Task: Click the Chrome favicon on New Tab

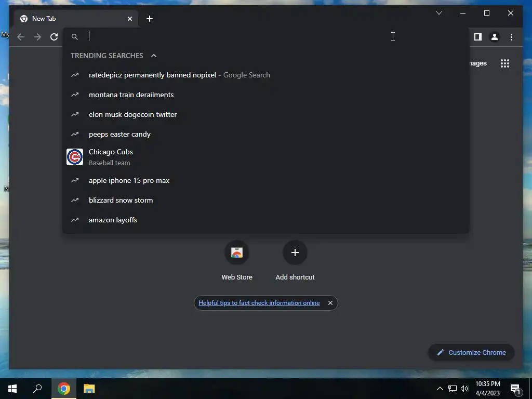Action: tap(24, 19)
